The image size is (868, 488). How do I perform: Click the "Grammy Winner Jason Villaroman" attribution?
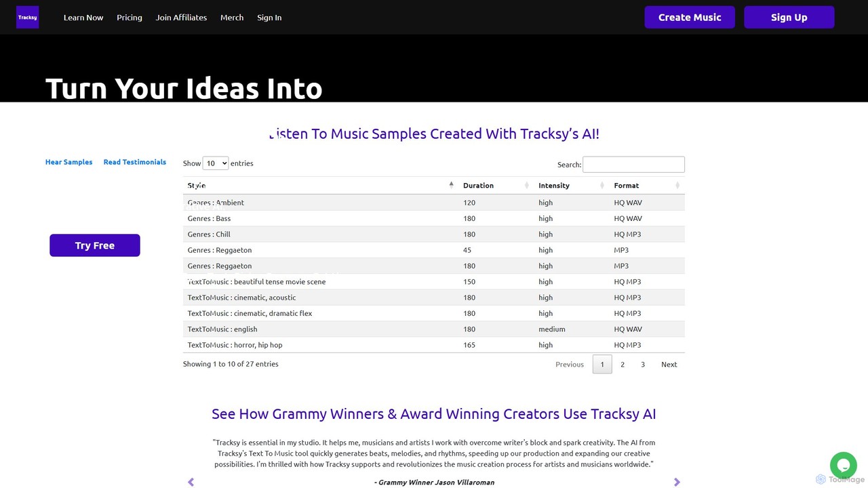pos(434,483)
